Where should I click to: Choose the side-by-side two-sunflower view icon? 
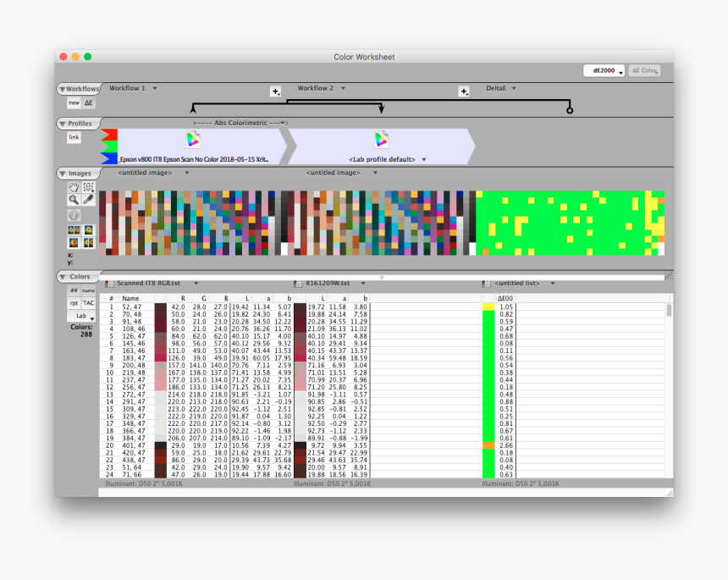coord(74,229)
